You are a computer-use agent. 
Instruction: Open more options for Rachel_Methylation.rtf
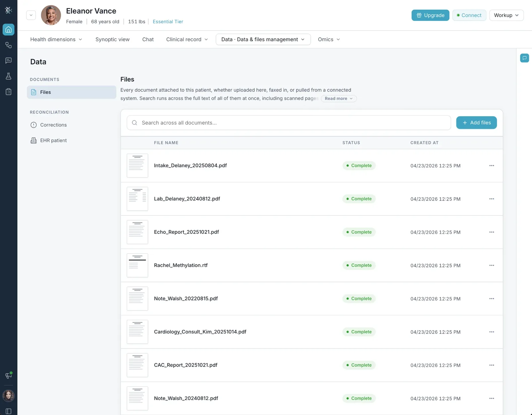click(x=491, y=265)
